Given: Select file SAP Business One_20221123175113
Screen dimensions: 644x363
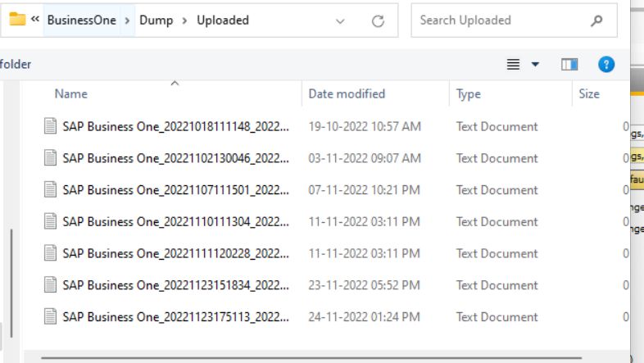Looking at the screenshot, I should (176, 316).
